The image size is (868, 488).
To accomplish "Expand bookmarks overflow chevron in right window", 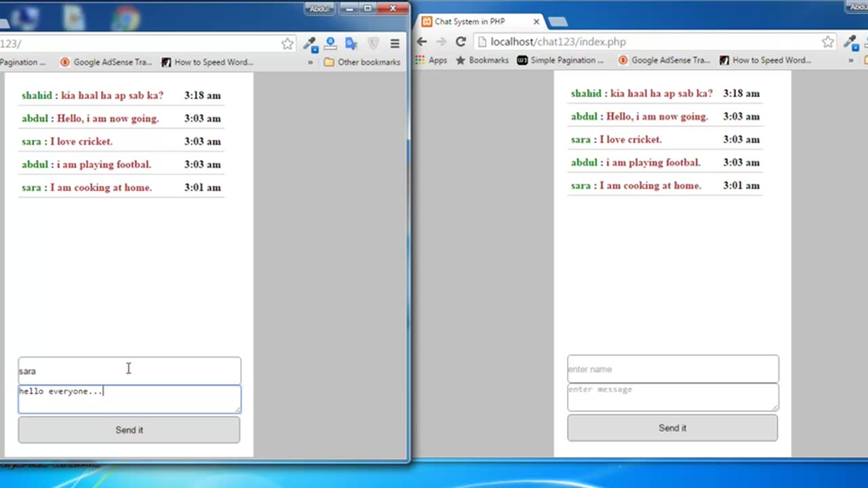I will 850,60.
